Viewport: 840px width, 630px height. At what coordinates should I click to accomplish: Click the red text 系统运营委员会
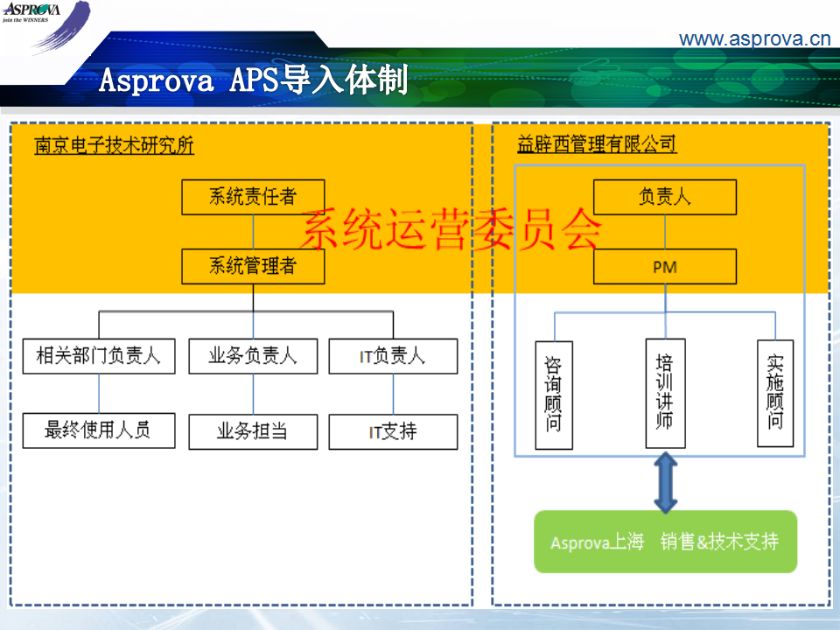[451, 228]
